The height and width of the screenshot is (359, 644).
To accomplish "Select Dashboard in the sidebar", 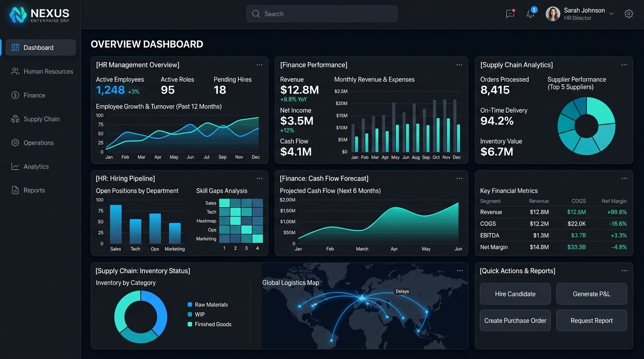I will [41, 48].
